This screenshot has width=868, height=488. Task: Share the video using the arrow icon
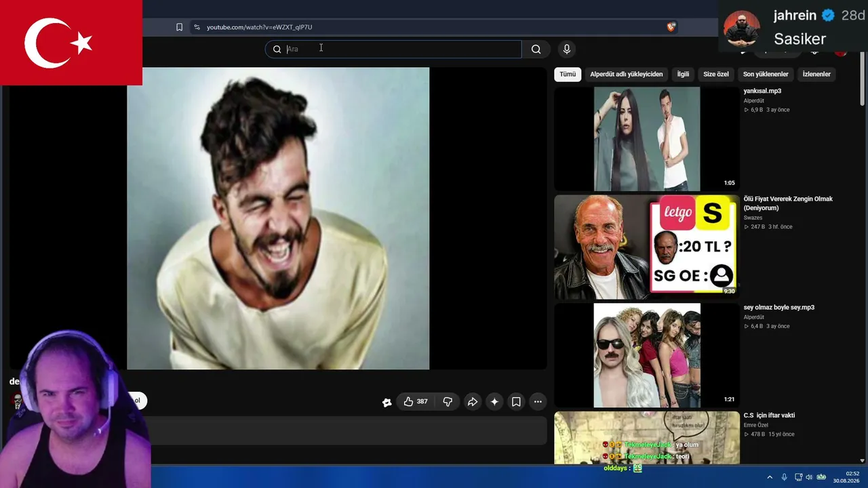tap(473, 402)
